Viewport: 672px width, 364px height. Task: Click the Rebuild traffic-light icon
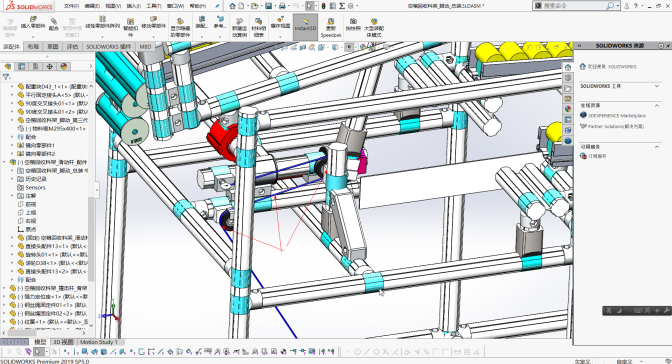click(324, 6)
